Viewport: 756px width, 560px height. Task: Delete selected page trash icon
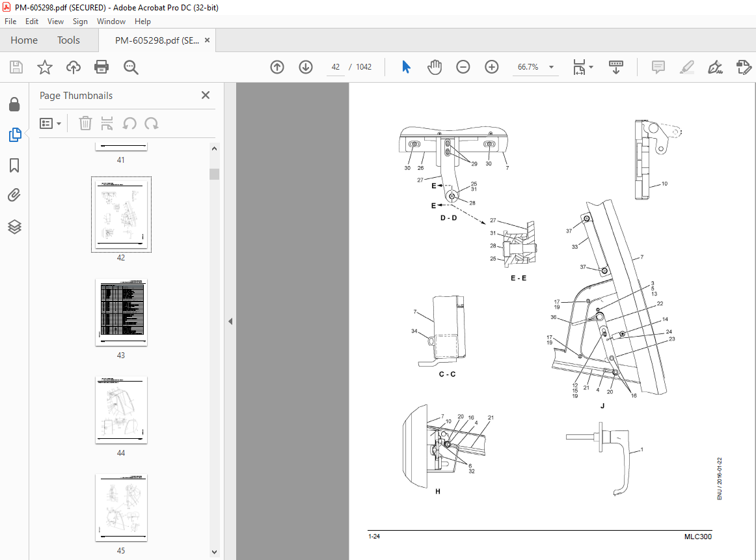[x=85, y=124]
